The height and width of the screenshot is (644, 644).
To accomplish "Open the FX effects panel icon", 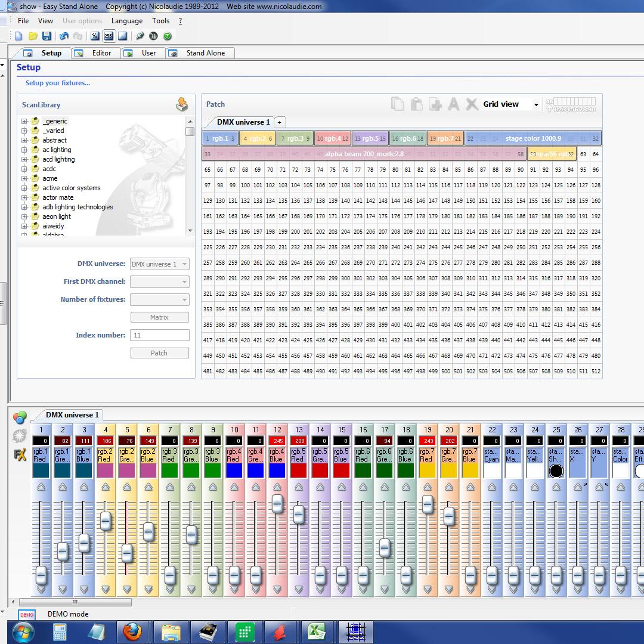I will pos(20,455).
